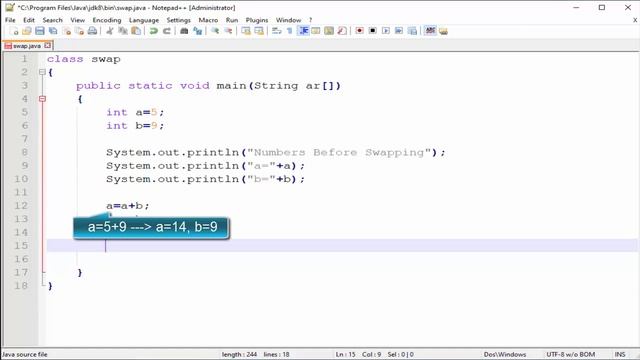Viewport: 640px width, 360px height.
Task: Collapse the main method fold marker on line 4
Action: [42, 99]
